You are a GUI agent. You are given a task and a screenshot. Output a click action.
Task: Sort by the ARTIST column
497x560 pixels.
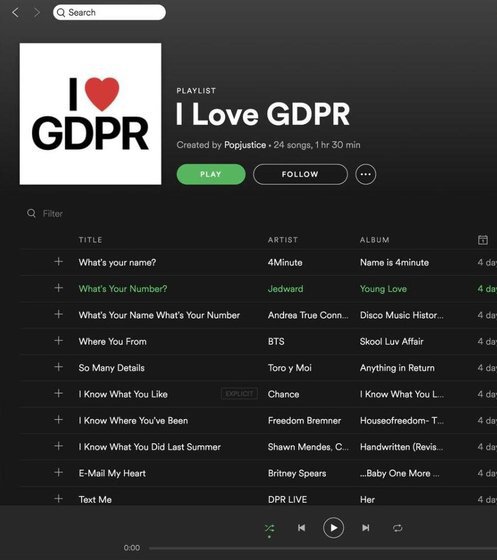point(283,240)
